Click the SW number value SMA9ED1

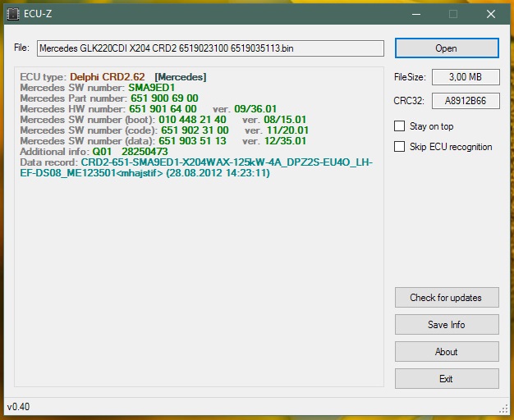pos(151,88)
